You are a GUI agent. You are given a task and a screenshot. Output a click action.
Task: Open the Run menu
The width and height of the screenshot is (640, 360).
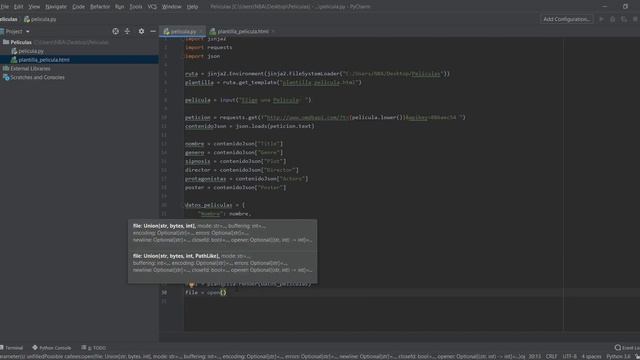pyautogui.click(x=120, y=7)
